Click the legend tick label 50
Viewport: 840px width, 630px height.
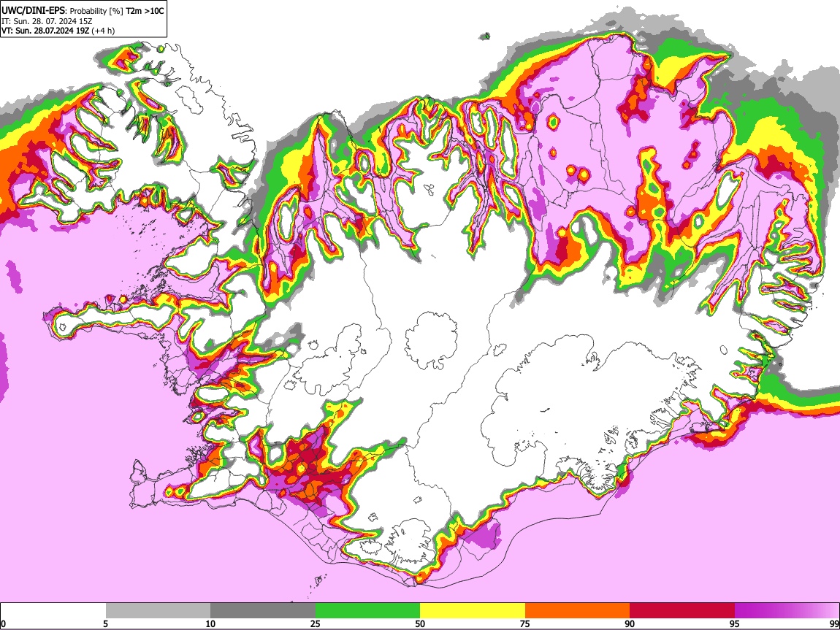[x=420, y=623]
